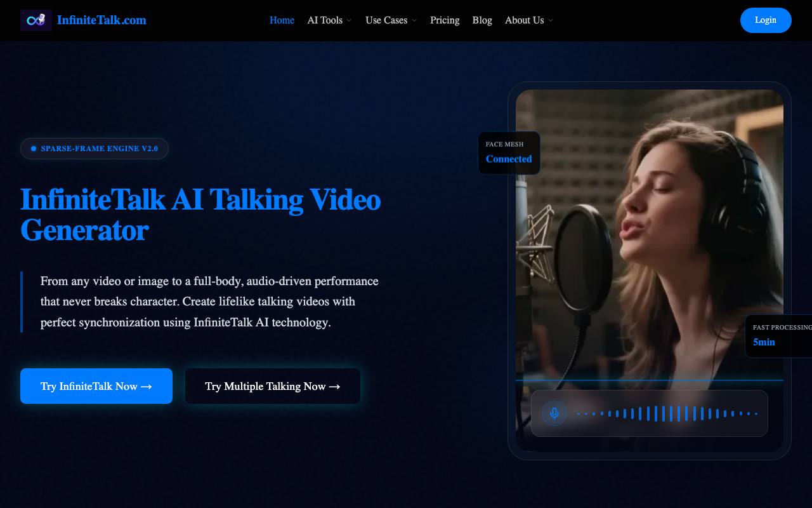Click the audio waveform visualizer

(x=667, y=413)
